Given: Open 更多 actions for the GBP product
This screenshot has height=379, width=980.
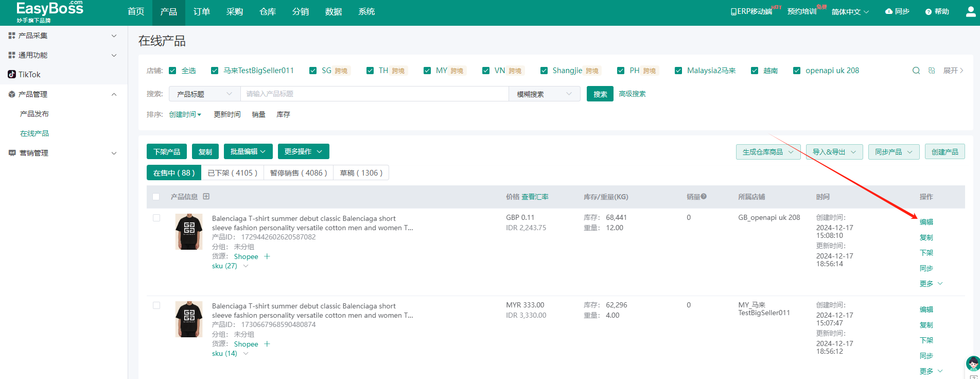Looking at the screenshot, I should (931, 284).
